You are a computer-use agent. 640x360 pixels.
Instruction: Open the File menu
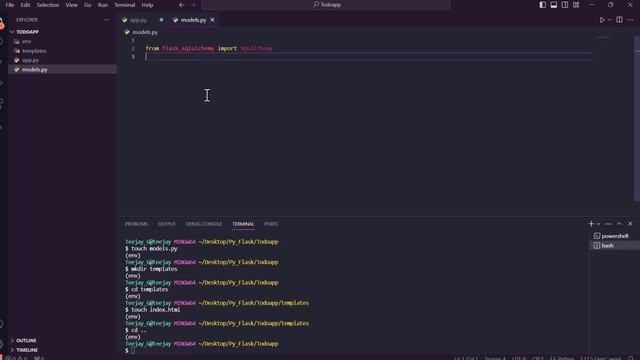click(x=10, y=5)
